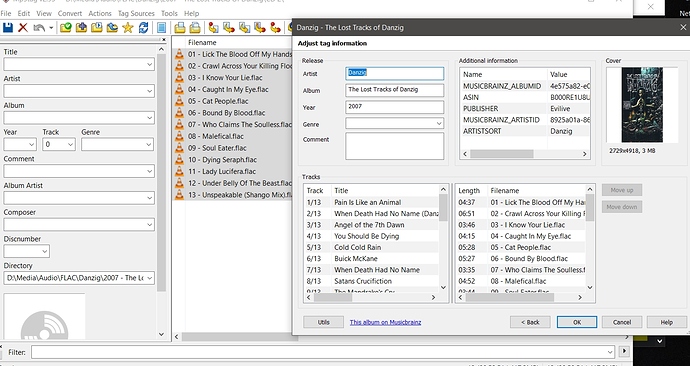This screenshot has width=690, height=366.
Task: Open the Year dropdown in tag panel
Action: pyautogui.click(x=32, y=144)
